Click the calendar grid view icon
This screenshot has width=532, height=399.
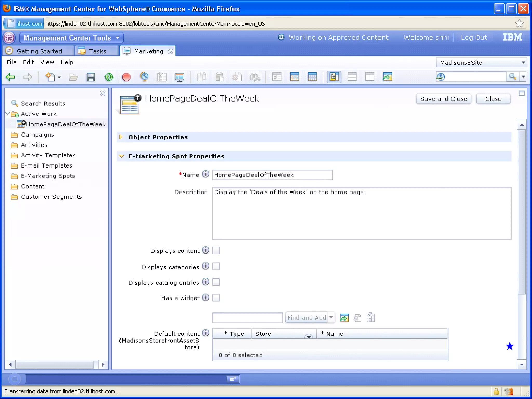[312, 77]
